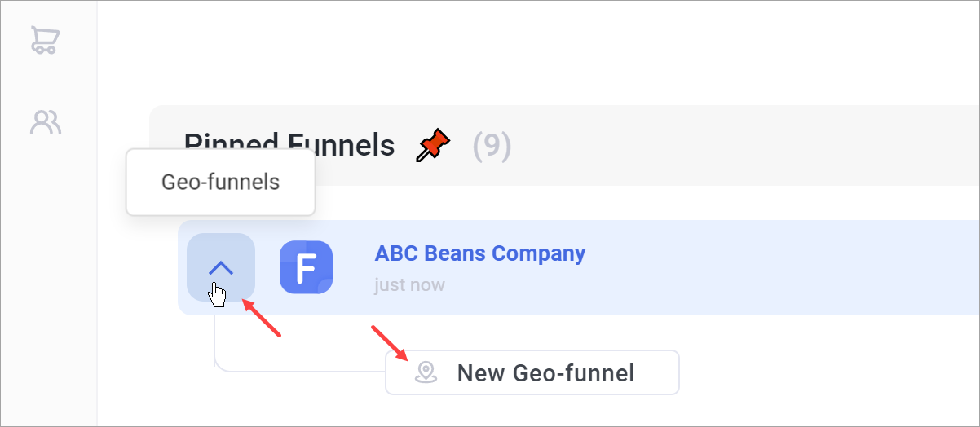Image resolution: width=980 pixels, height=427 pixels.
Task: Click empty space in the left sidebar
Action: (x=47, y=285)
